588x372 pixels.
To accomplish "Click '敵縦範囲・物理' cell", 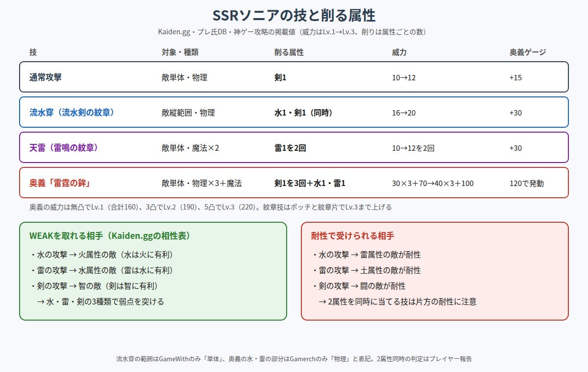I will (x=188, y=113).
